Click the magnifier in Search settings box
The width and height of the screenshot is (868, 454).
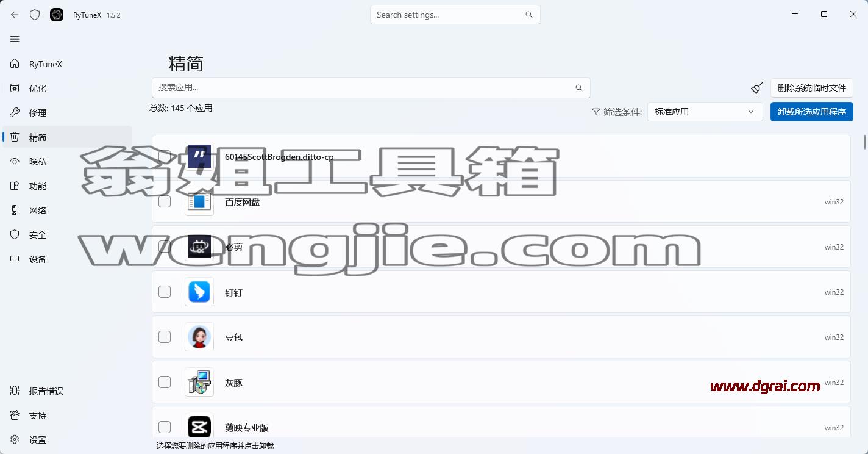(529, 15)
